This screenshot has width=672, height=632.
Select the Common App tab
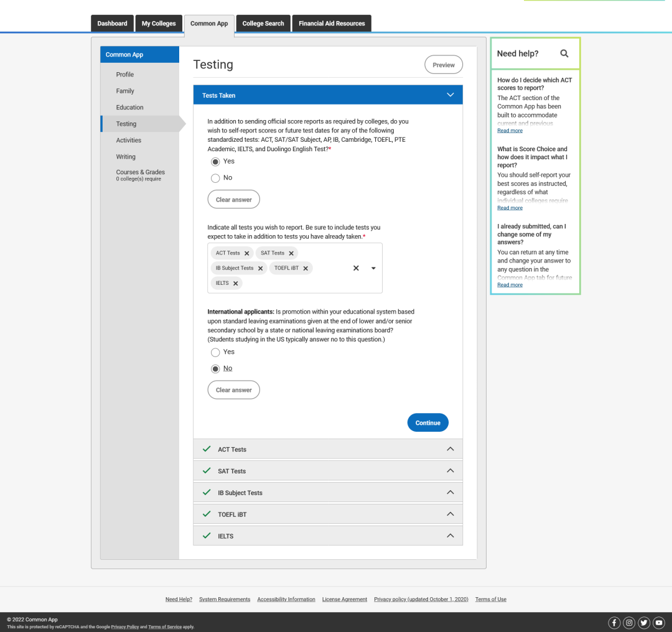209,25
